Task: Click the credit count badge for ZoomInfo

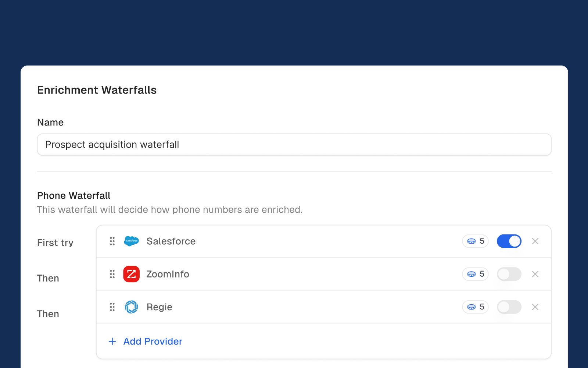Action: (x=475, y=274)
